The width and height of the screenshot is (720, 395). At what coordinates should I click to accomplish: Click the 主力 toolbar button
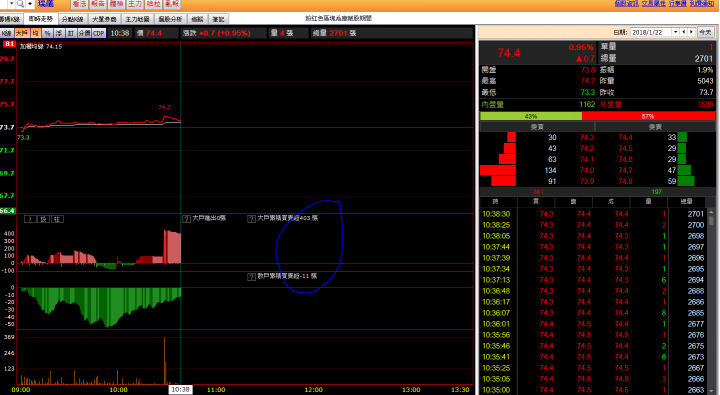135,4
